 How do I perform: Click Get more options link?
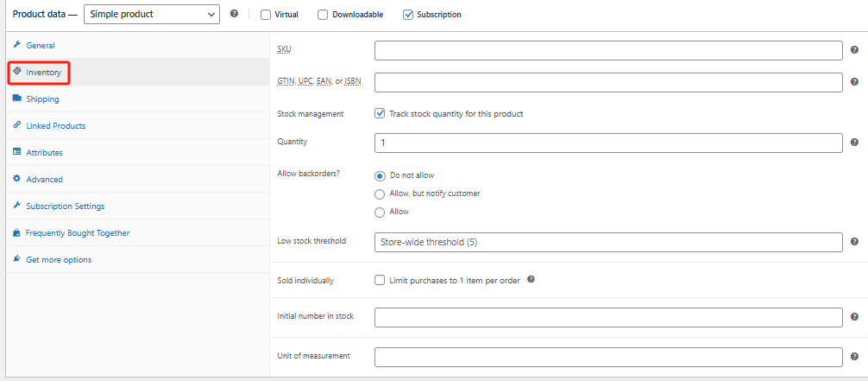point(58,260)
